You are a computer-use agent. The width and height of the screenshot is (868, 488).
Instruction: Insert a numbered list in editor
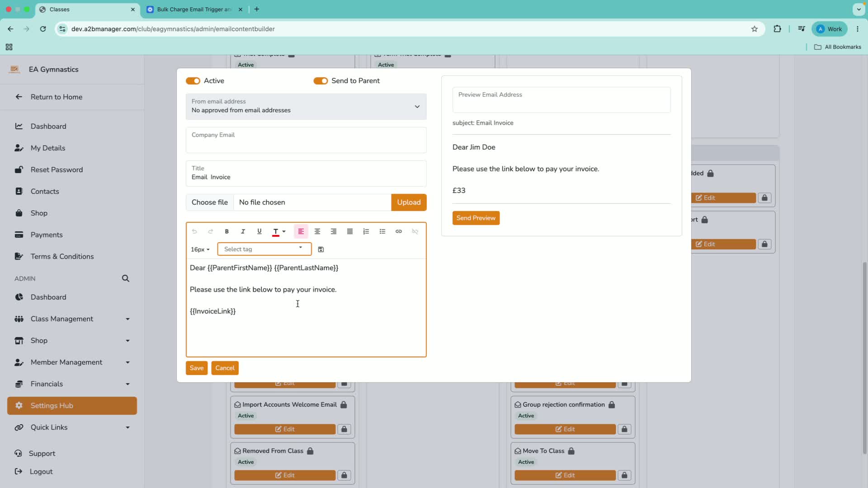(x=366, y=231)
